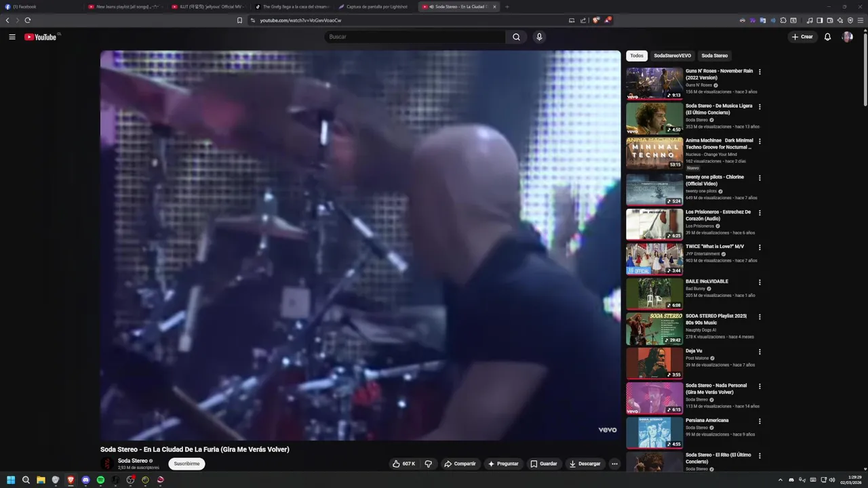The width and height of the screenshot is (868, 488).
Task: Click the Preguntar button
Action: [x=503, y=464]
